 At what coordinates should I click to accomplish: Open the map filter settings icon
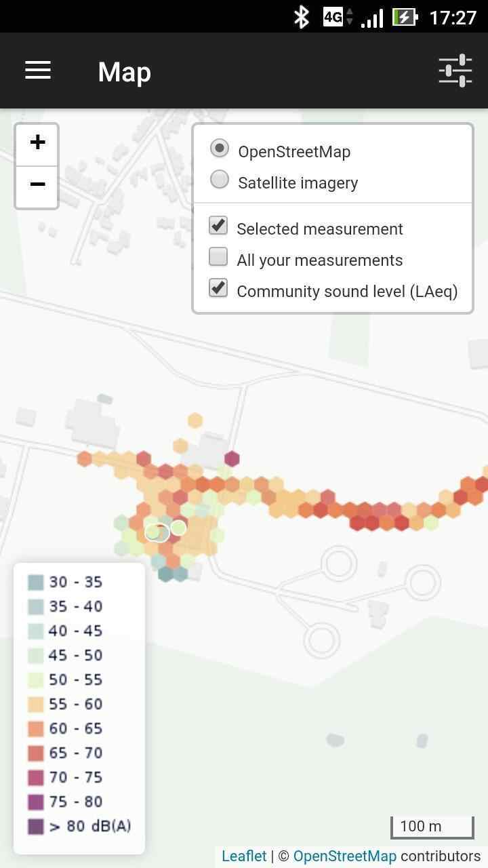click(455, 71)
